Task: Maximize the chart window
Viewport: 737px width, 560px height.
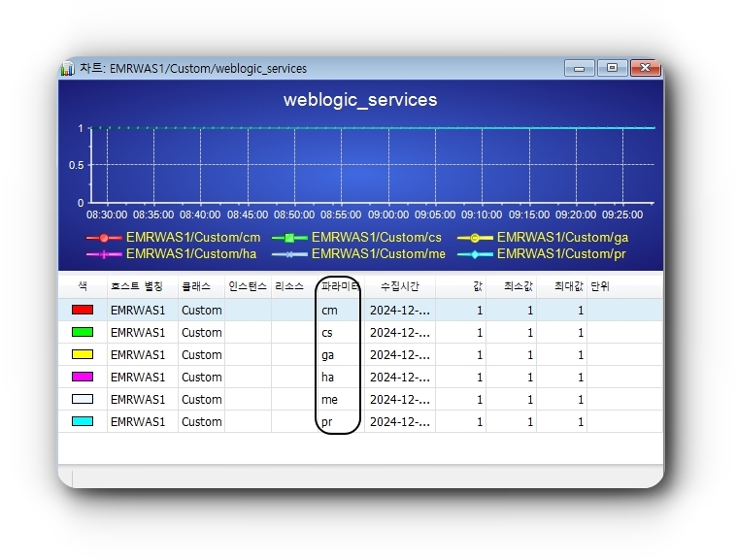Action: click(x=612, y=68)
